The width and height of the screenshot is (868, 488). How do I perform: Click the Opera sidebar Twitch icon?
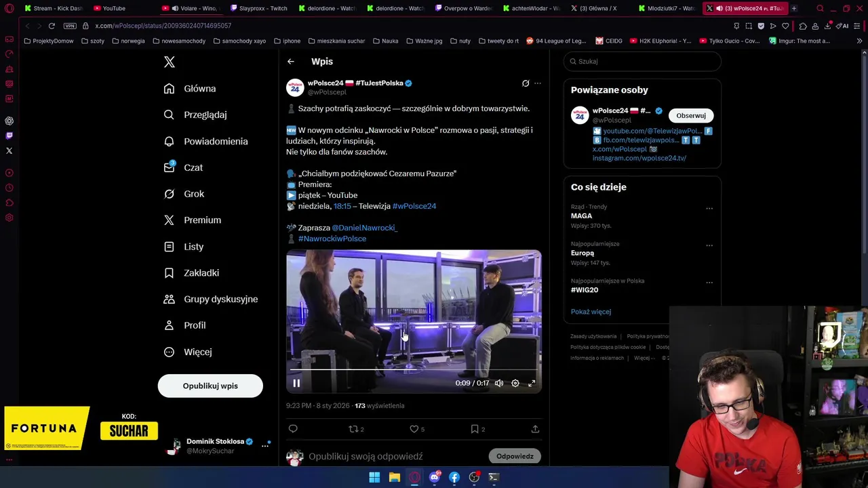click(x=9, y=136)
